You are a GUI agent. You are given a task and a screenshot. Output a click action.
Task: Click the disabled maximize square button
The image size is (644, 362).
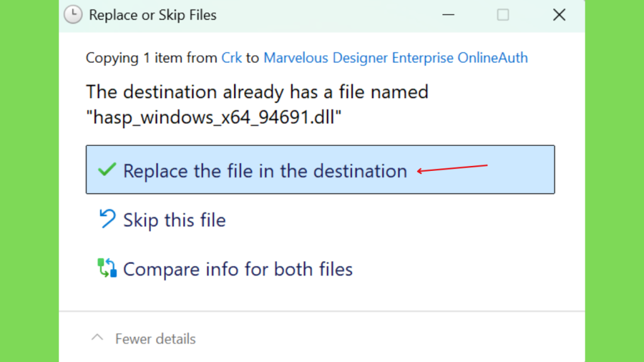coord(502,15)
